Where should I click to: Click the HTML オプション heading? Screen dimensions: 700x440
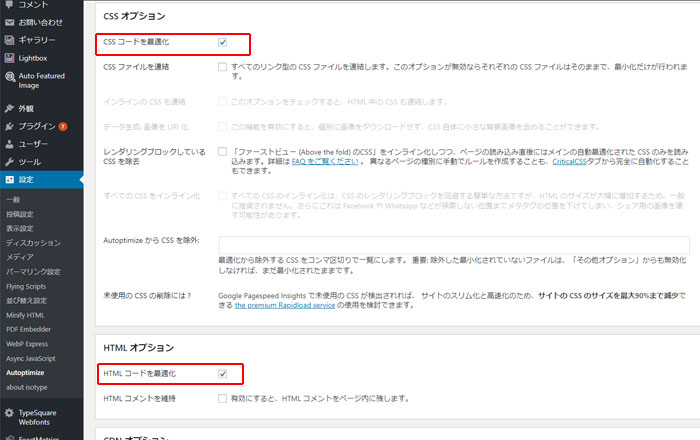click(139, 348)
